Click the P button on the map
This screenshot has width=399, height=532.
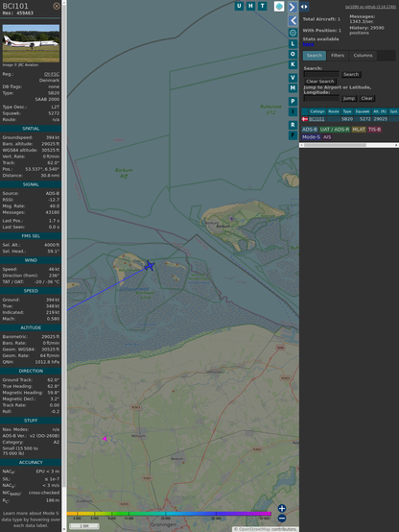(293, 102)
